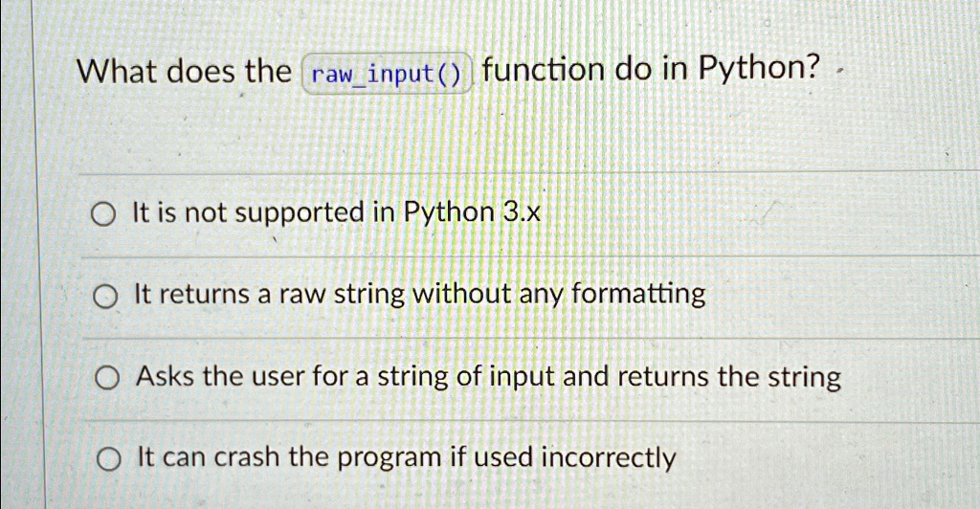Select the 'It is not supported in Python 3.x' radio button

pyautogui.click(x=101, y=216)
